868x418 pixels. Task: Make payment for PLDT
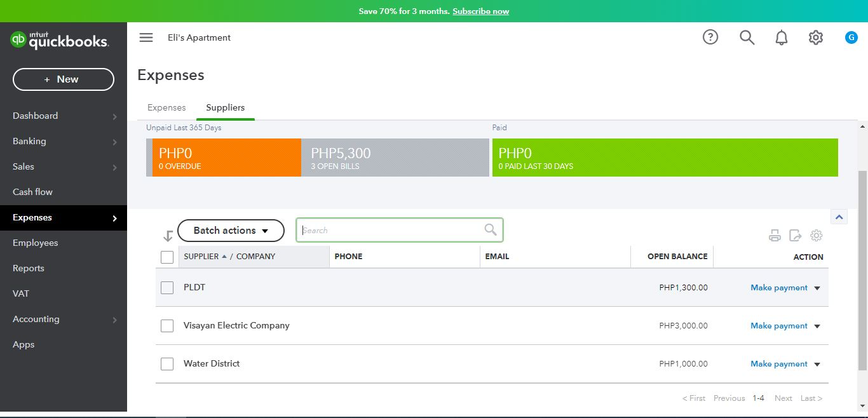[779, 288]
